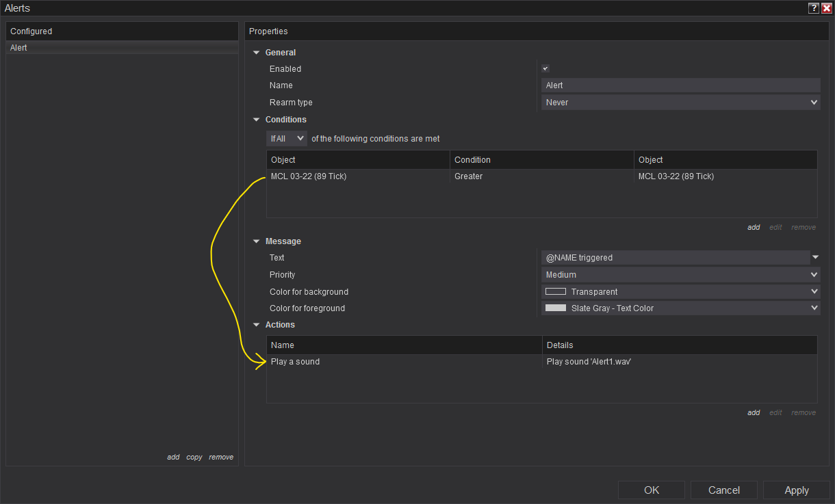Open the message Text variable dropdown arrow
Image resolution: width=835 pixels, height=504 pixels.
815,258
